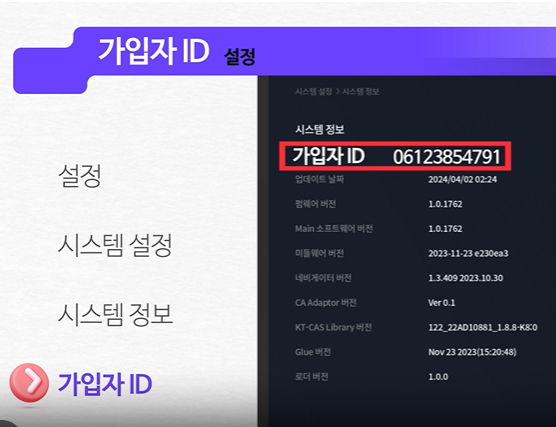Click the KT-CAS Library 버전 label

[333, 327]
